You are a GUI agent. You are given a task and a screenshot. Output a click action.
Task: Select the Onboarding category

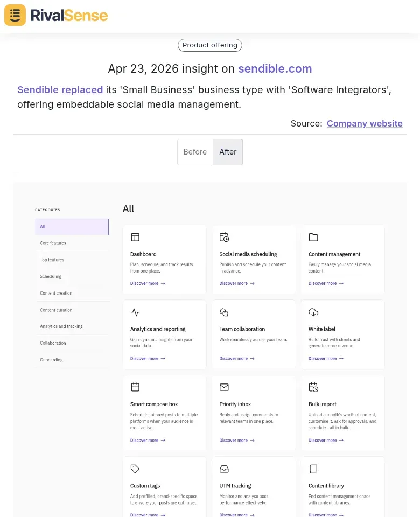click(51, 360)
